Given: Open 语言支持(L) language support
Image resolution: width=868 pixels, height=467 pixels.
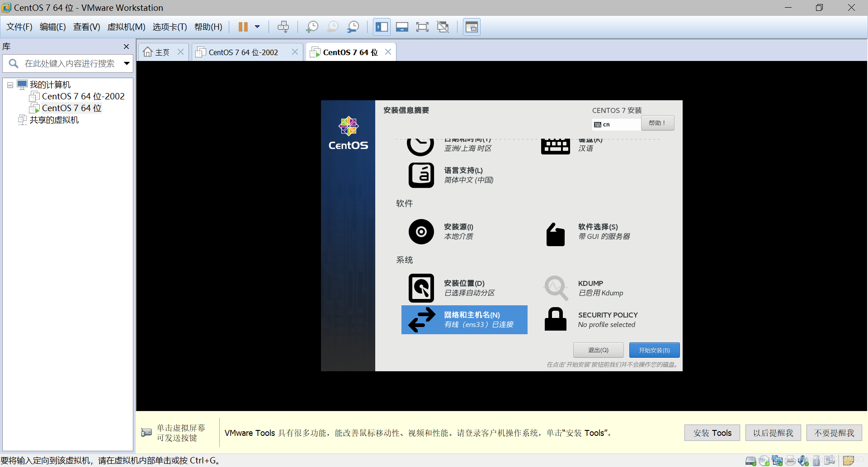Looking at the screenshot, I should (464, 175).
